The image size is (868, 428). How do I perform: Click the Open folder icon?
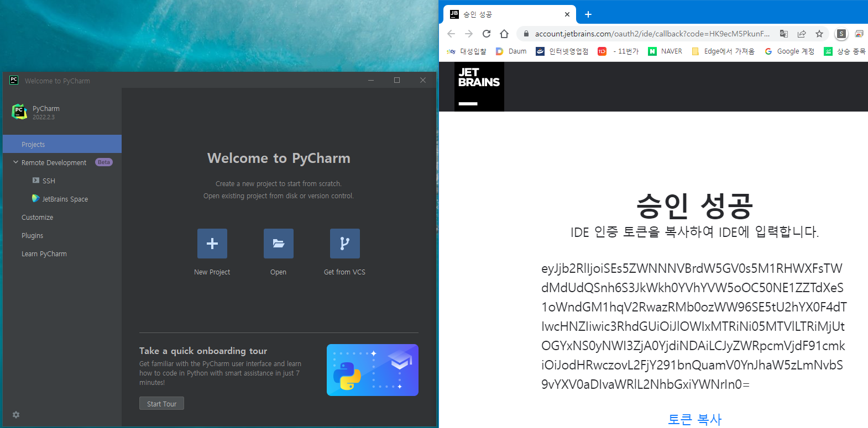click(x=279, y=244)
